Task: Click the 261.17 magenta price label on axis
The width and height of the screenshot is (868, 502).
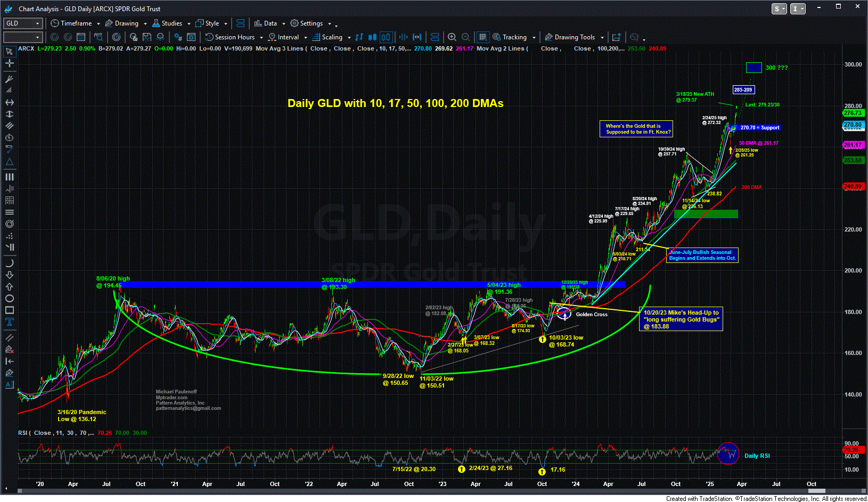Action: click(x=853, y=145)
